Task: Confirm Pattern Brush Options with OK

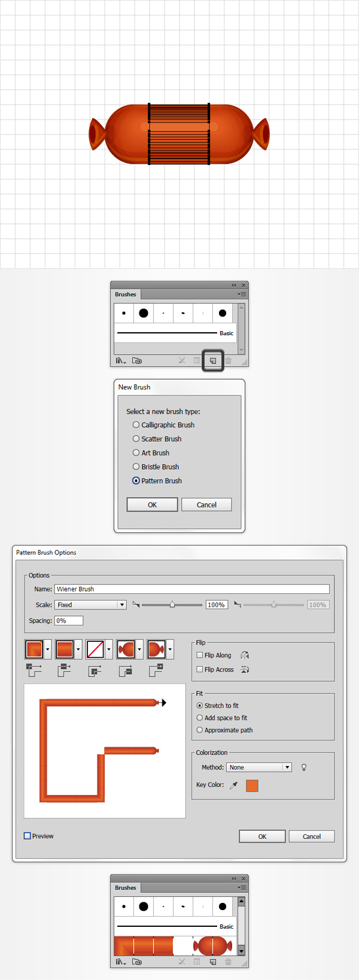Action: 262,837
